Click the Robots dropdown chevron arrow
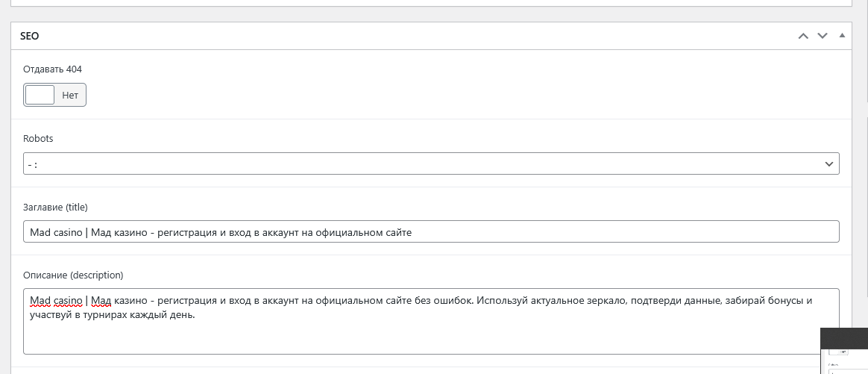This screenshot has width=868, height=374. [x=828, y=163]
